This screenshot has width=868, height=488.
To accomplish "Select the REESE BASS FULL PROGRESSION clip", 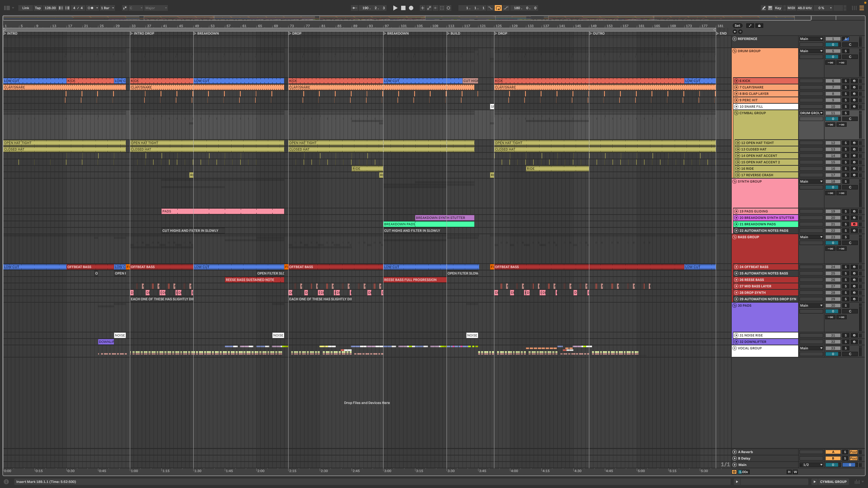I will (415, 280).
